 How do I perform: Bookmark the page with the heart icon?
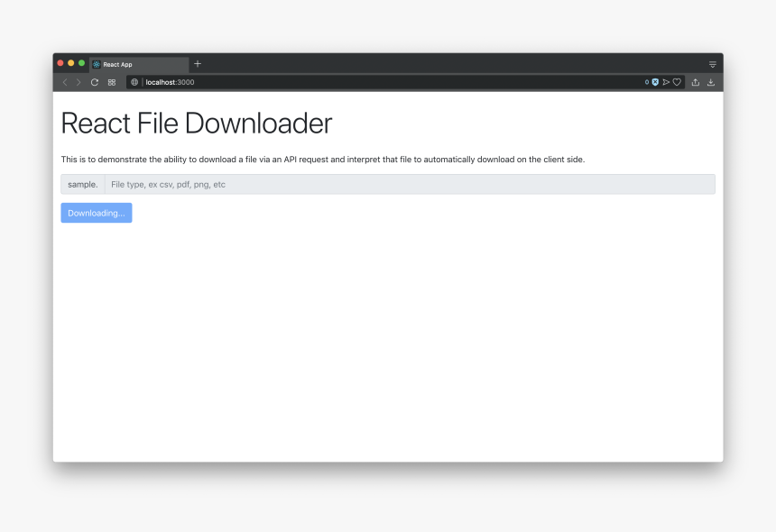pyautogui.click(x=677, y=82)
